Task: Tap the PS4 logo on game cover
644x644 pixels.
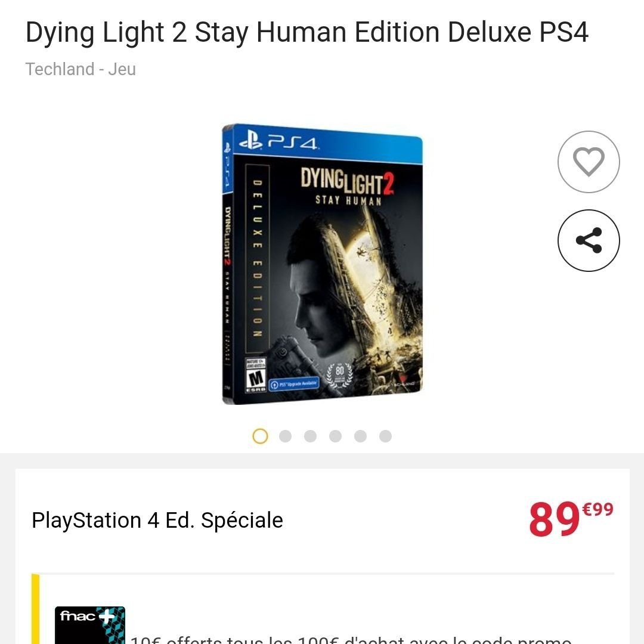Action: (279, 142)
